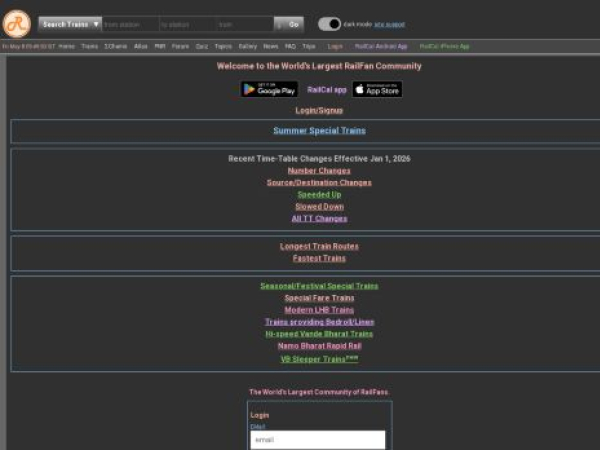Screen dimensions: 600x450
Task: Open Longest Train Routes link
Action: click(x=319, y=246)
